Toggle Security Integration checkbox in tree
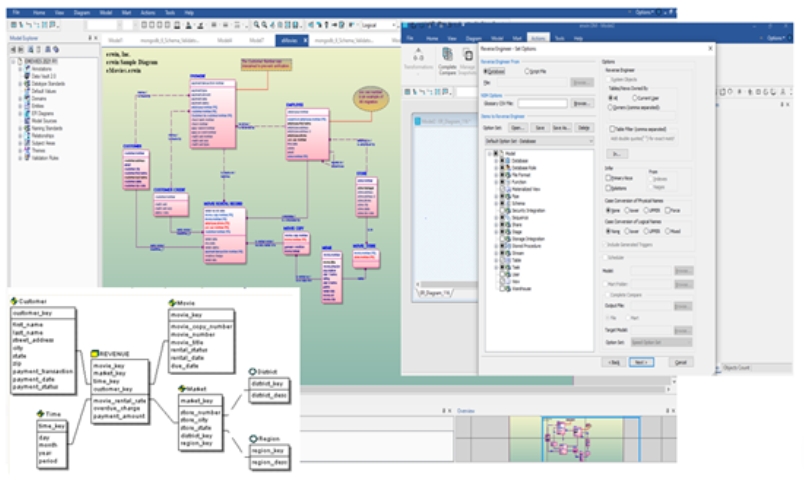 (x=503, y=210)
